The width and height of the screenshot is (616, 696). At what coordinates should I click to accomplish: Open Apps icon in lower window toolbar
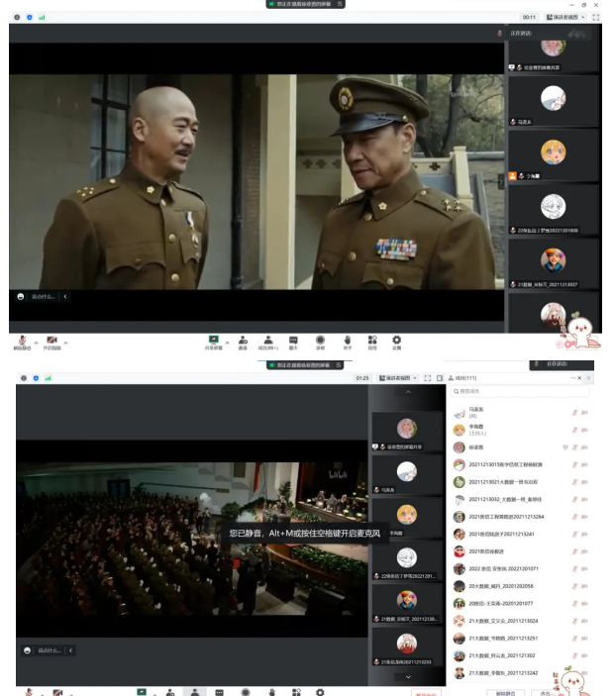pyautogui.click(x=296, y=692)
